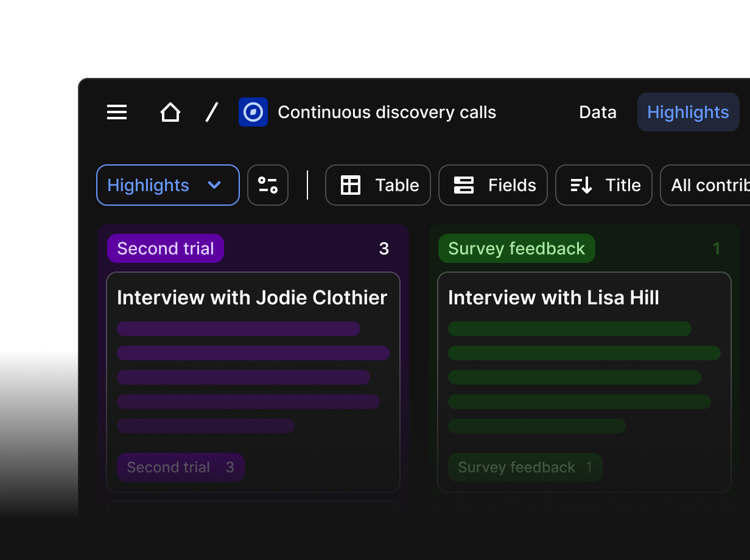This screenshot has width=750, height=560.
Task: Click the sort descending arrow icon
Action: click(581, 185)
